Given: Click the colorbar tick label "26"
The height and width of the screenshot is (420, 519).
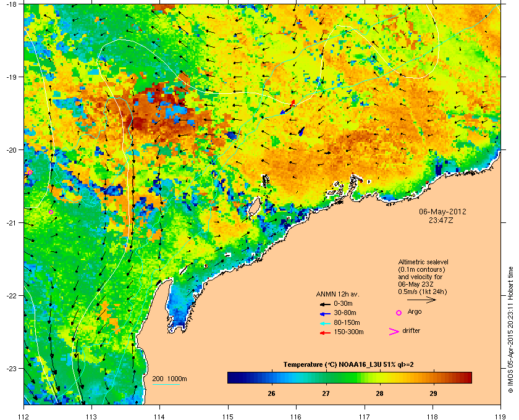Looking at the screenshot, I should [x=271, y=393].
